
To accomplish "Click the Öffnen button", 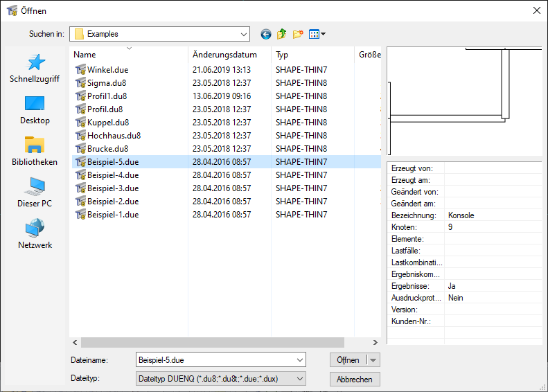I will [x=348, y=360].
